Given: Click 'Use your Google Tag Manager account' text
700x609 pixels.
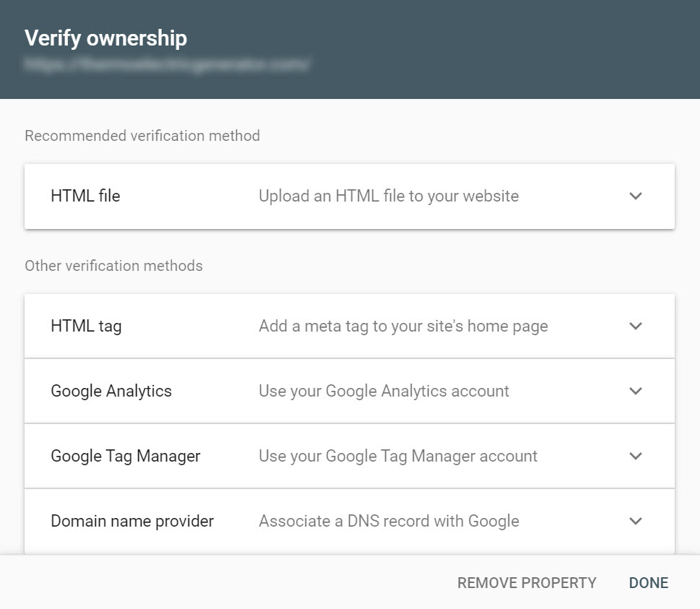Looking at the screenshot, I should (398, 457).
